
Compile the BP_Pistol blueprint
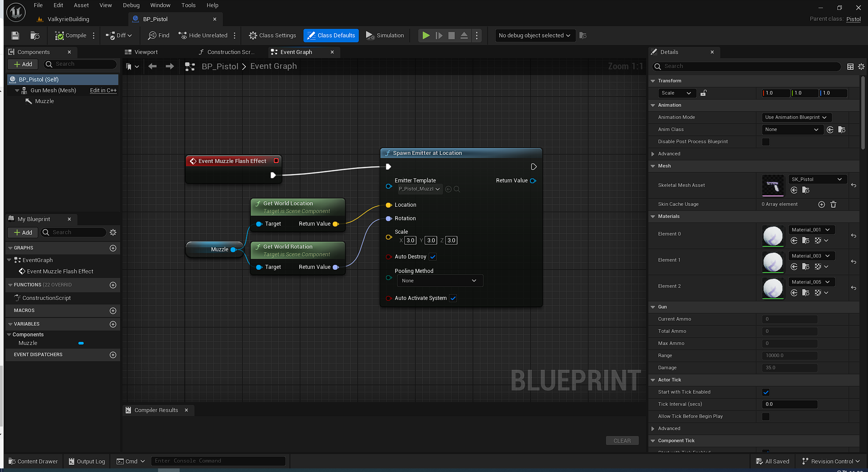click(x=71, y=36)
